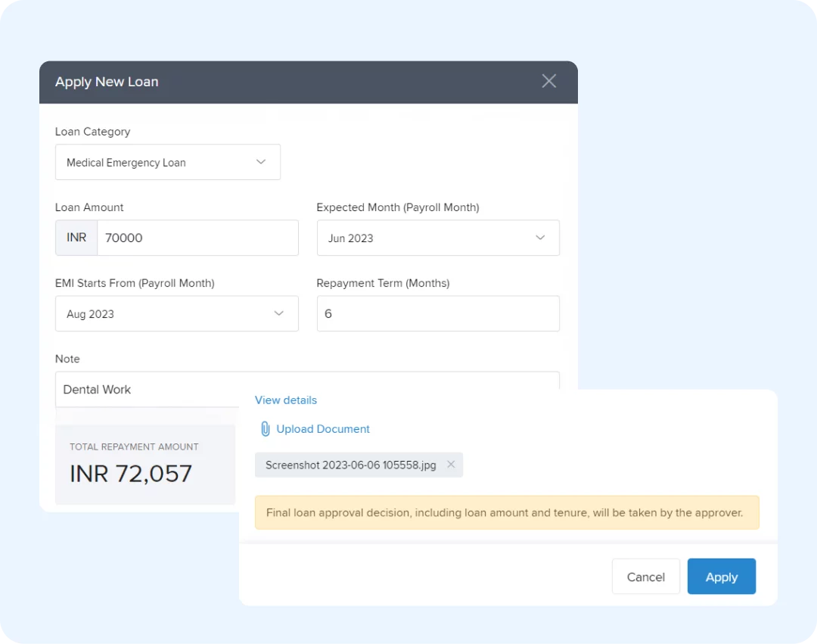Remove the attached Screenshot 2023-06-06 file
This screenshot has width=817, height=644.
451,464
